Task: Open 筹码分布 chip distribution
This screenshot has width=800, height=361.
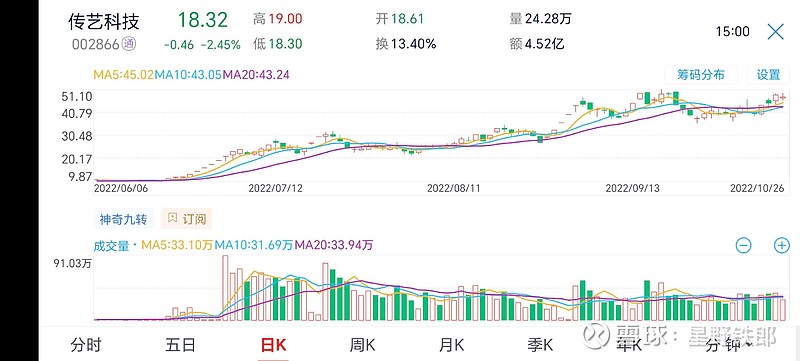Action: tap(701, 74)
